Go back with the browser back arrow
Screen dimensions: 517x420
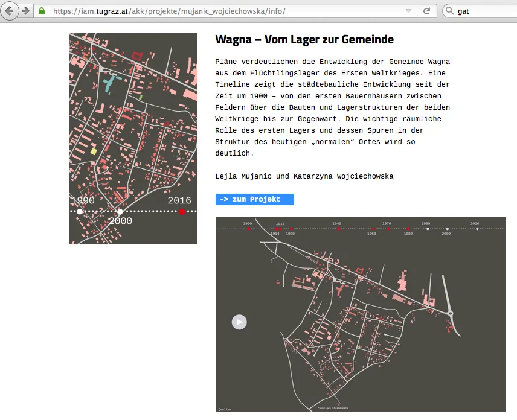pos(9,11)
